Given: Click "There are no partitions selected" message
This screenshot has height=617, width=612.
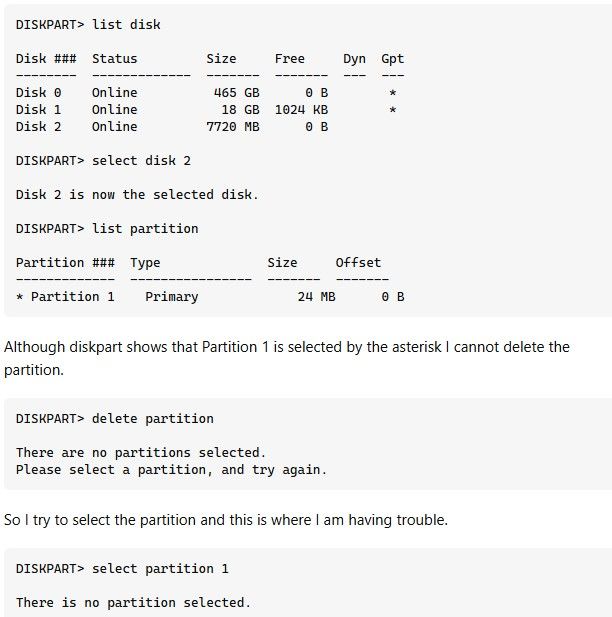Looking at the screenshot, I should point(141,453).
